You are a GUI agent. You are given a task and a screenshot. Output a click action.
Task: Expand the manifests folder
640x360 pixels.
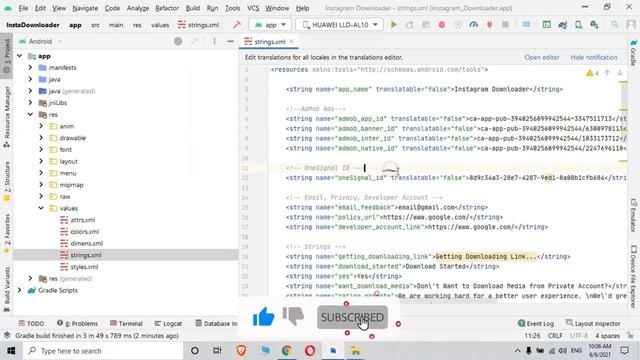[x=30, y=67]
